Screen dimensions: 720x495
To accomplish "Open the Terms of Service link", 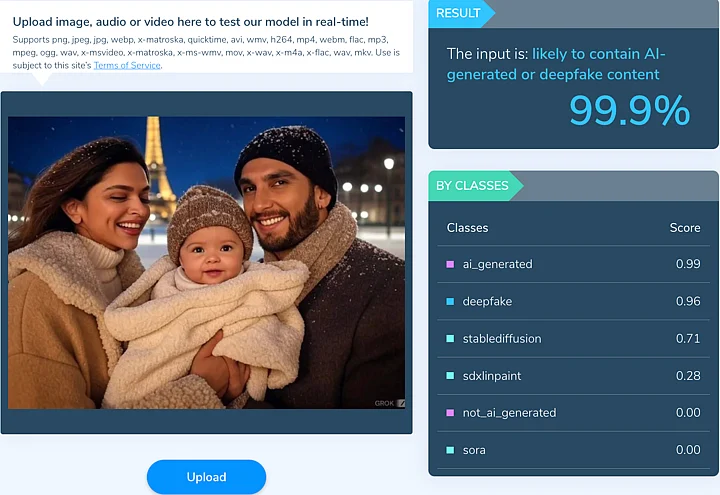I will pos(127,65).
